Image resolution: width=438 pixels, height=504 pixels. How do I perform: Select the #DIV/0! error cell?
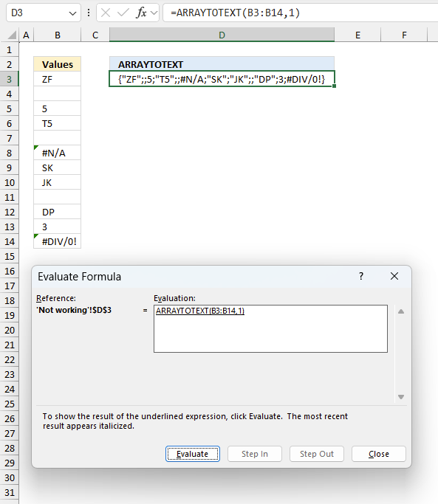pos(58,242)
